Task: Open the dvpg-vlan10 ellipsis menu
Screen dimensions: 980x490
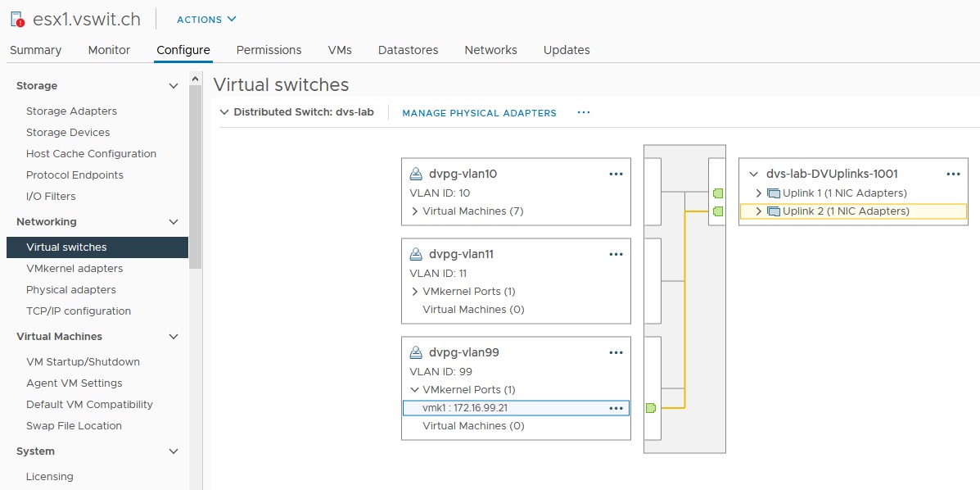Action: (616, 174)
